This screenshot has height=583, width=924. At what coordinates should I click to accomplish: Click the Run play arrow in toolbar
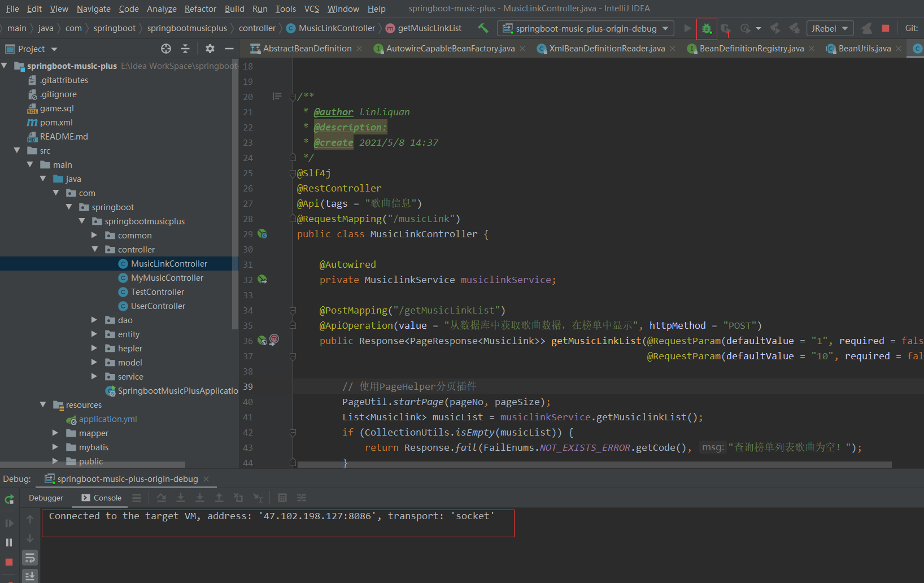pos(687,28)
